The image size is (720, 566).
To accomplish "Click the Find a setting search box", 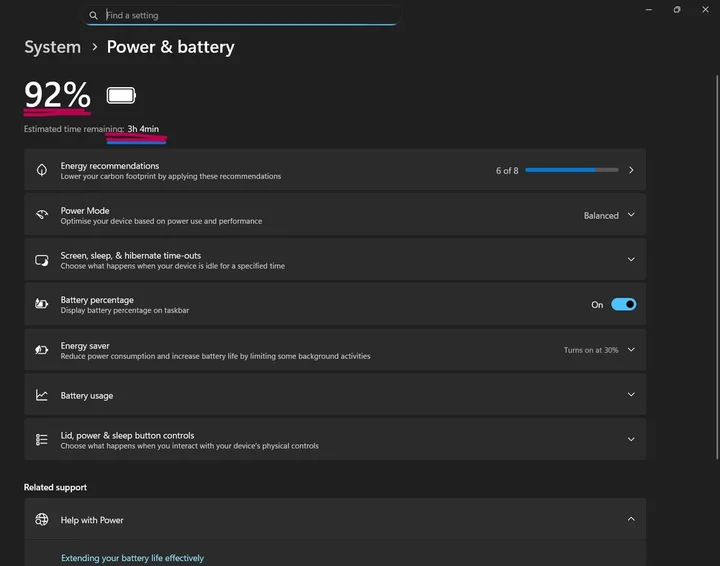I will pos(242,15).
